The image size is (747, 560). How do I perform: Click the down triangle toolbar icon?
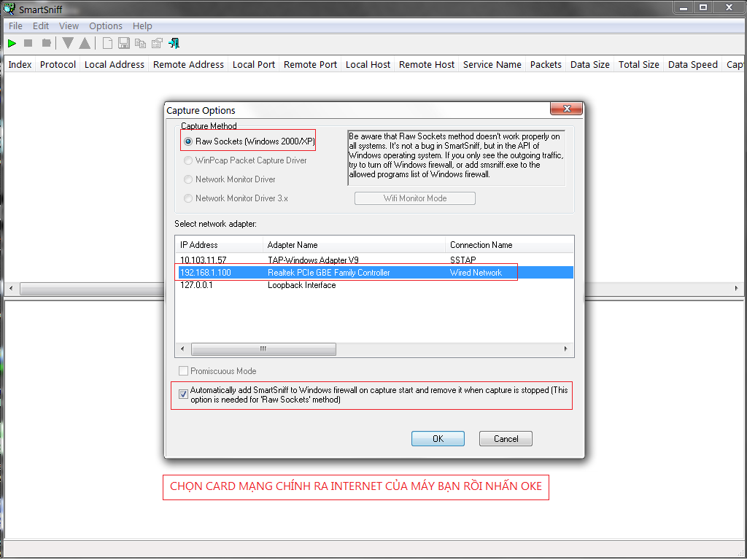pos(68,44)
